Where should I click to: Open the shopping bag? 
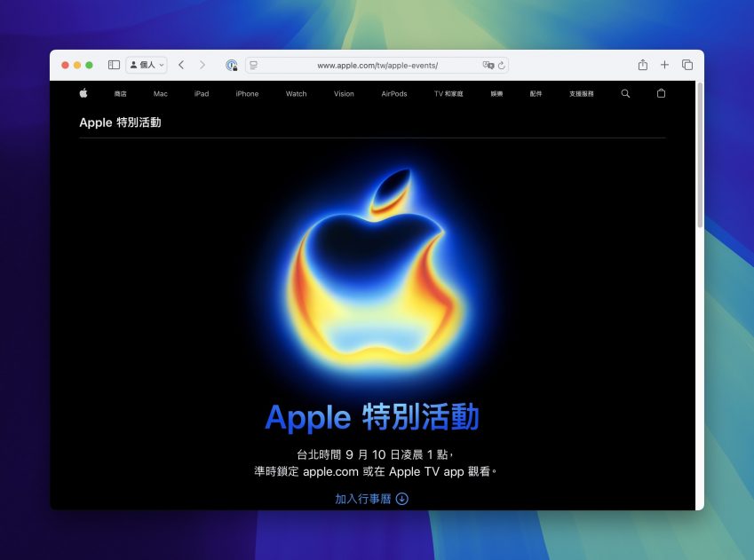[x=661, y=93]
